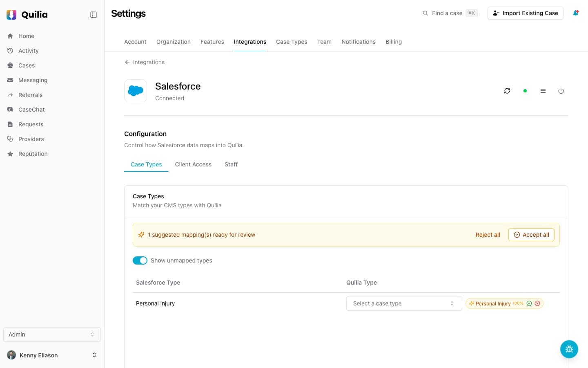Viewport: 588px width, 368px height.
Task: Collapse the sidebar panel icon
Action: [94, 15]
